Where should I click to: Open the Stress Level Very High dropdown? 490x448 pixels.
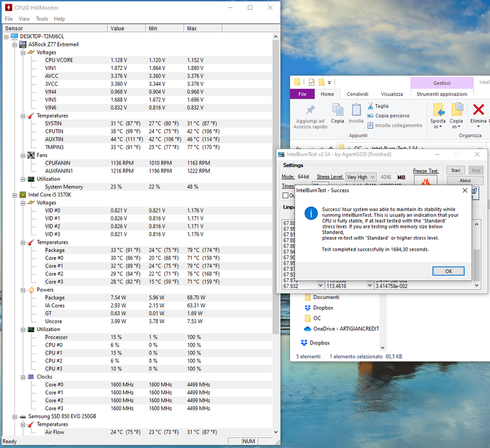(361, 177)
